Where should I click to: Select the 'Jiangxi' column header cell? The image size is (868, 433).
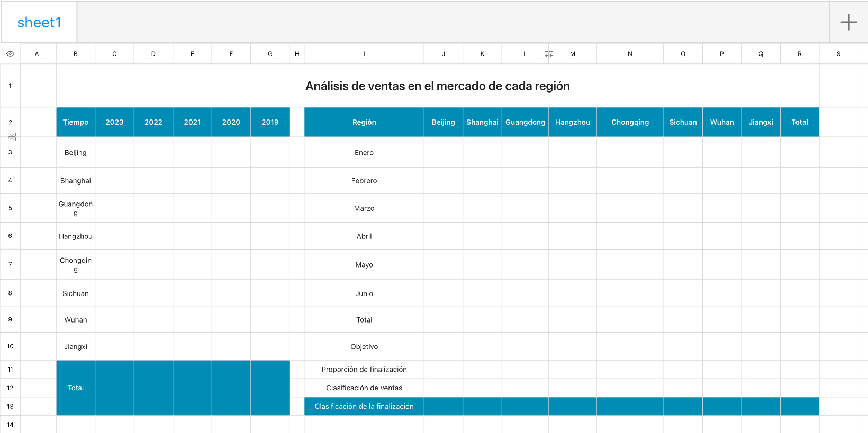(761, 122)
